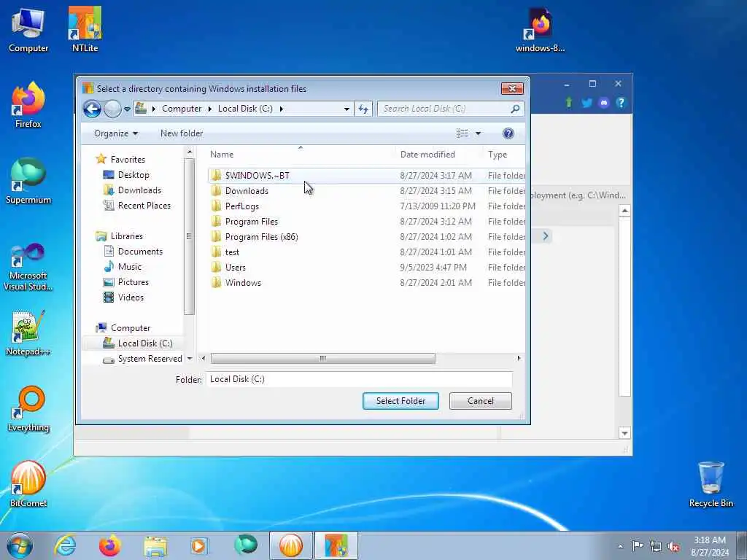Image resolution: width=747 pixels, height=560 pixels.
Task: Click the horizontal scrollbar in file list
Action: (322, 358)
